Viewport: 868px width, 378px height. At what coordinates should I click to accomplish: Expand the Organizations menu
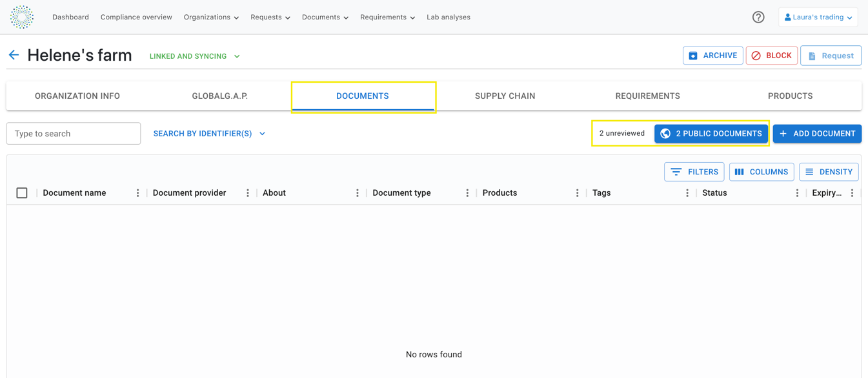pyautogui.click(x=211, y=17)
